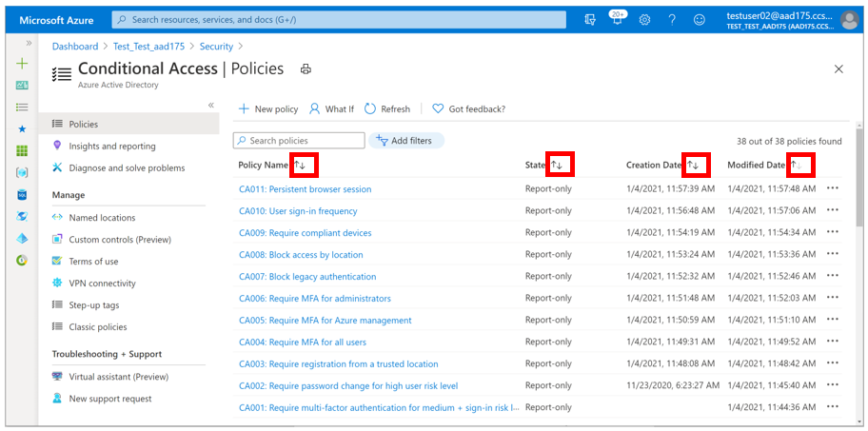Image resolution: width=868 pixels, height=431 pixels.
Task: Open ellipsis menu for CA004 row
Action: tap(832, 342)
